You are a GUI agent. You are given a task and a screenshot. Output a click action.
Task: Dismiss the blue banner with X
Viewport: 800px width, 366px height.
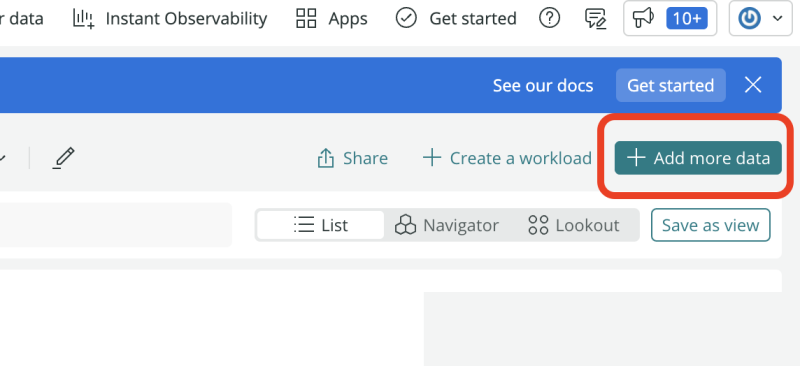pos(753,85)
